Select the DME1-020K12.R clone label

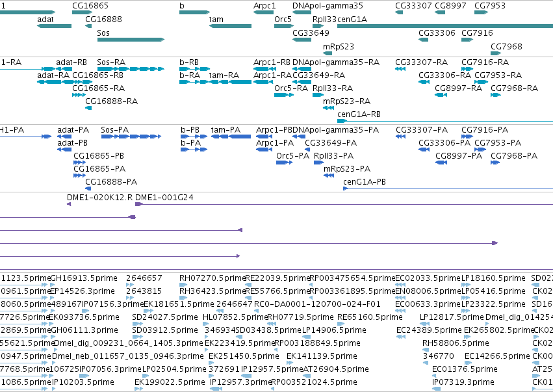click(x=100, y=198)
